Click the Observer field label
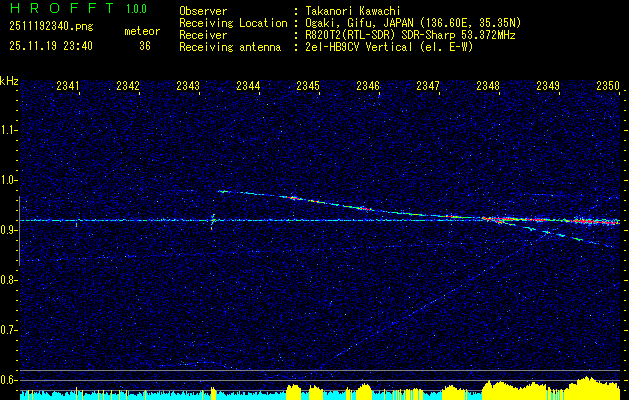Viewport: 629px width, 400px height. (x=203, y=11)
